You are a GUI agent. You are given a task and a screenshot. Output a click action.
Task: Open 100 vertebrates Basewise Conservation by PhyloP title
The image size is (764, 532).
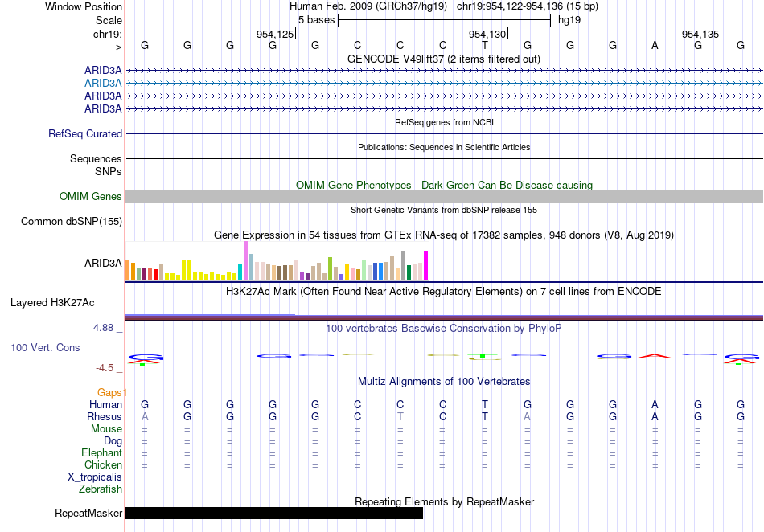coord(444,328)
